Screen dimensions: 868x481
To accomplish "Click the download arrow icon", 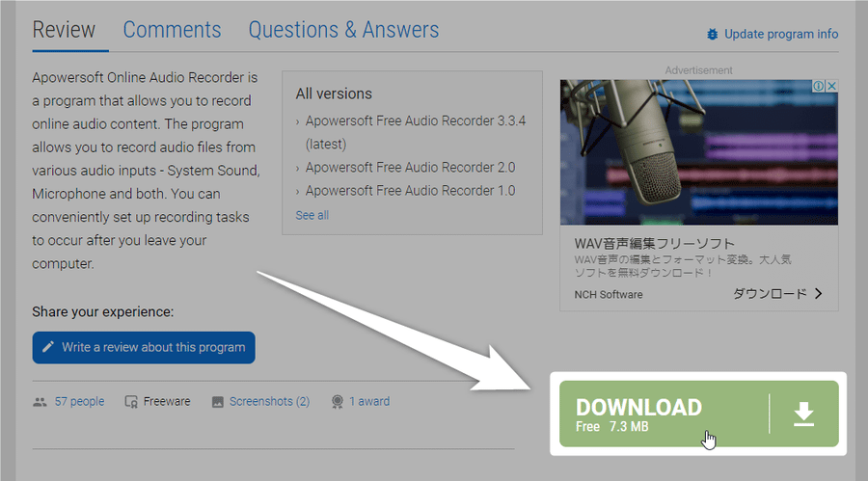I will pos(803,414).
